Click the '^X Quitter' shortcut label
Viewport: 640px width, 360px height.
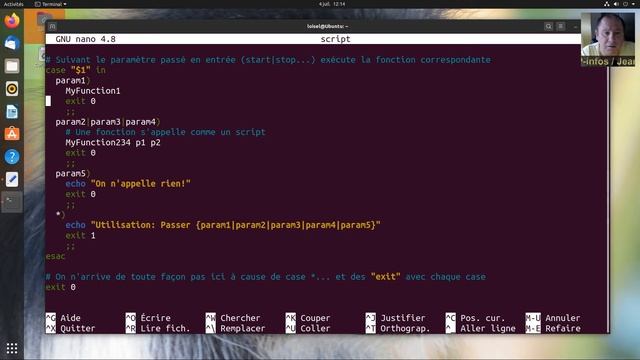coord(70,328)
